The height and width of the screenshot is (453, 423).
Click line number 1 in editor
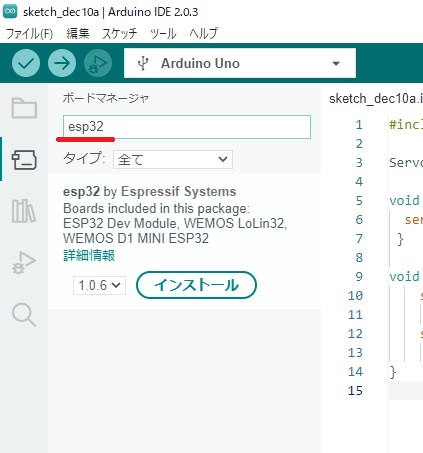[359, 125]
